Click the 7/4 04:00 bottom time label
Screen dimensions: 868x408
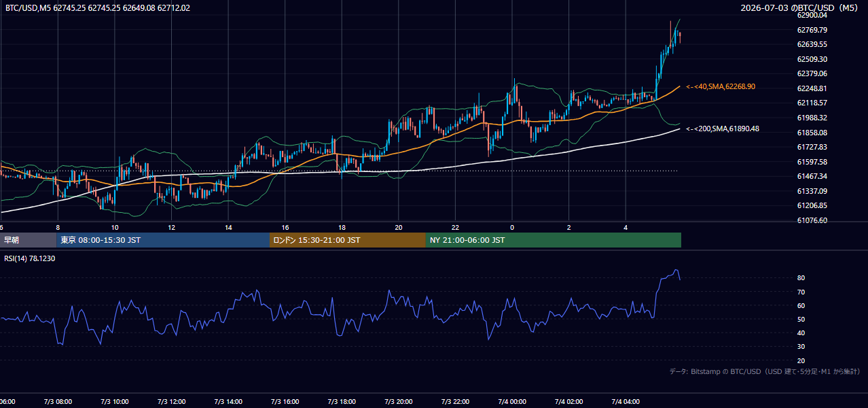(x=626, y=401)
